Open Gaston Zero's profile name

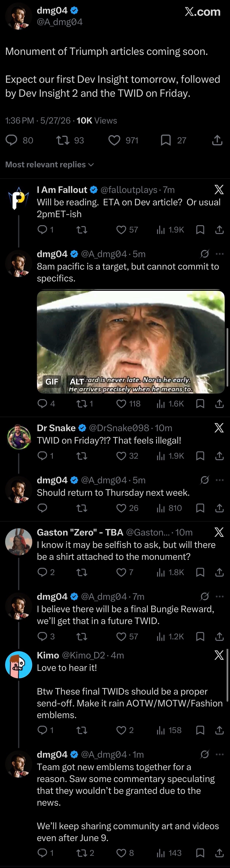coord(80,532)
